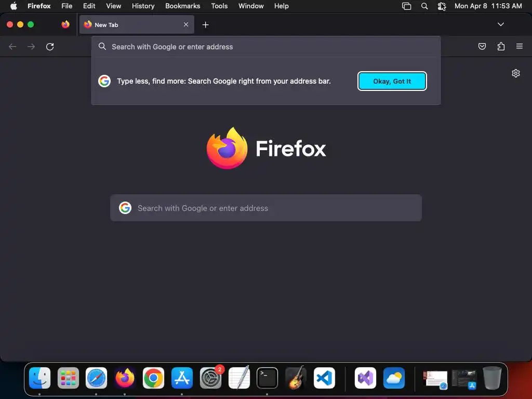
Task: Open Save to Pocket icon
Action: (482, 46)
